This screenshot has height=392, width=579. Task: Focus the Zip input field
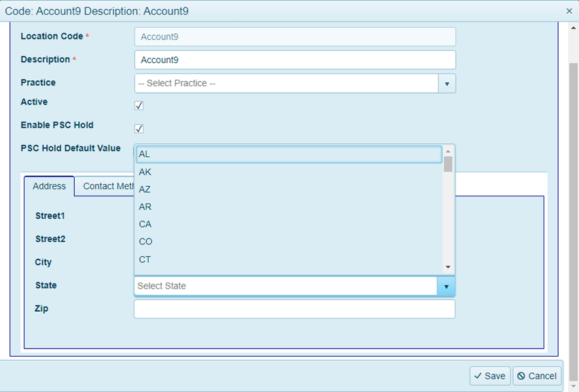tap(294, 309)
